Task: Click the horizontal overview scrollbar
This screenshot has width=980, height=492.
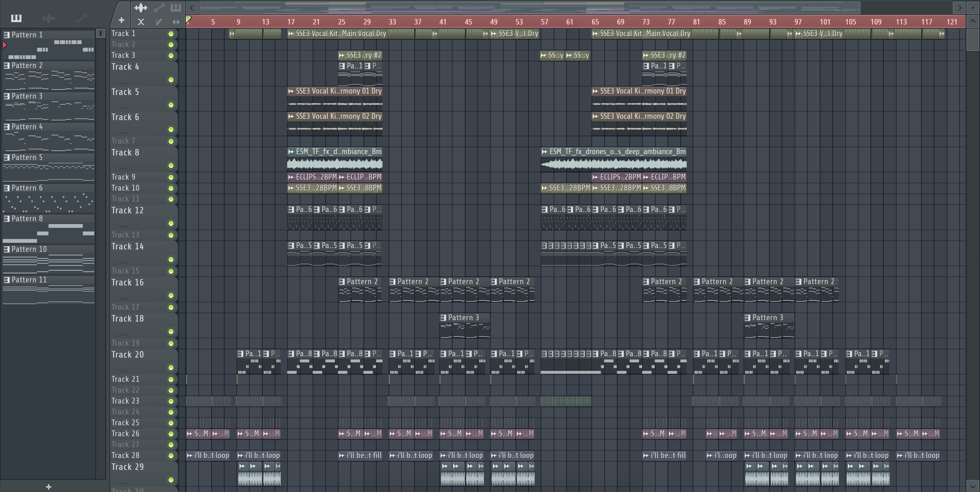Action: tap(529, 7)
